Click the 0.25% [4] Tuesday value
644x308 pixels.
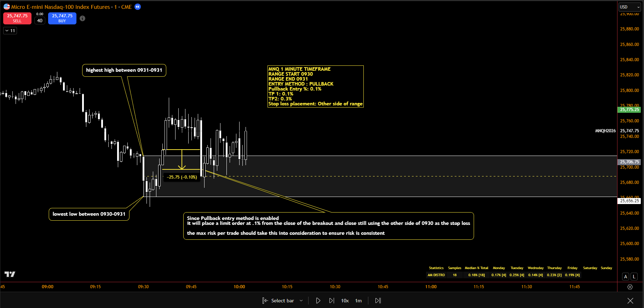click(x=517, y=275)
